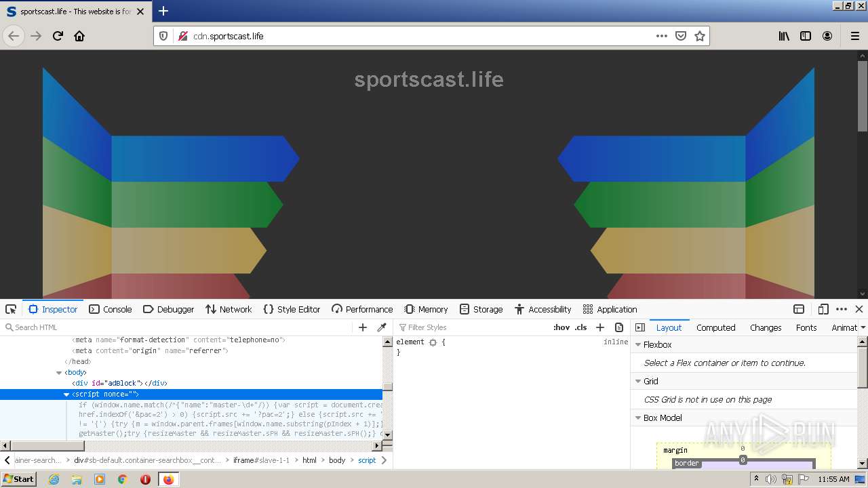Pick a color with the eyedropper

tap(382, 327)
